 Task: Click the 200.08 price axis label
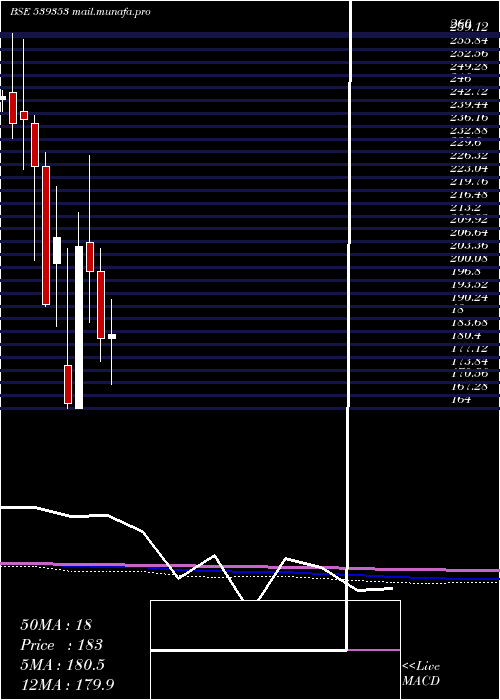468,258
